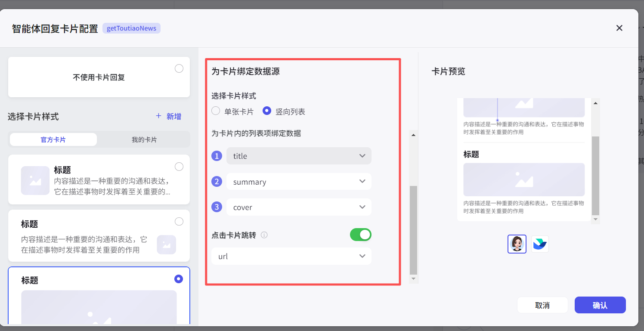Click the info icon beside 点击卡片跳转
The width and height of the screenshot is (644, 331).
point(264,235)
